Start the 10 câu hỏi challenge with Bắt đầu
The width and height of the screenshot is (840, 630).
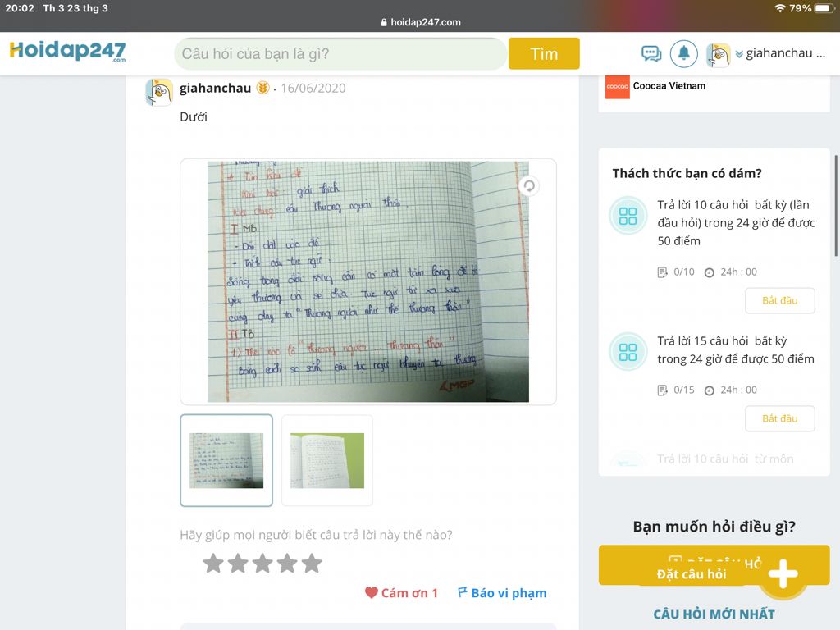click(780, 300)
